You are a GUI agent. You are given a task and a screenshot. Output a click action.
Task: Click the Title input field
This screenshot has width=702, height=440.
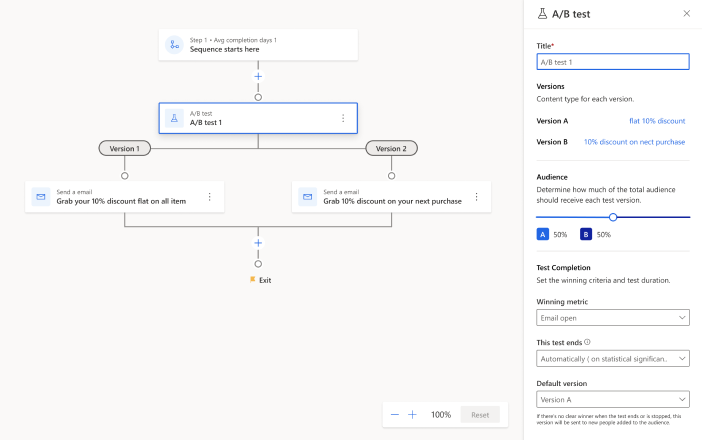(612, 62)
